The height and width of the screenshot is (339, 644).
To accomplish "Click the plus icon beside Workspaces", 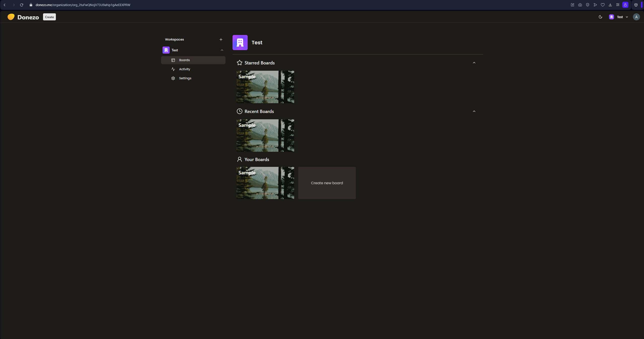I will click(221, 40).
